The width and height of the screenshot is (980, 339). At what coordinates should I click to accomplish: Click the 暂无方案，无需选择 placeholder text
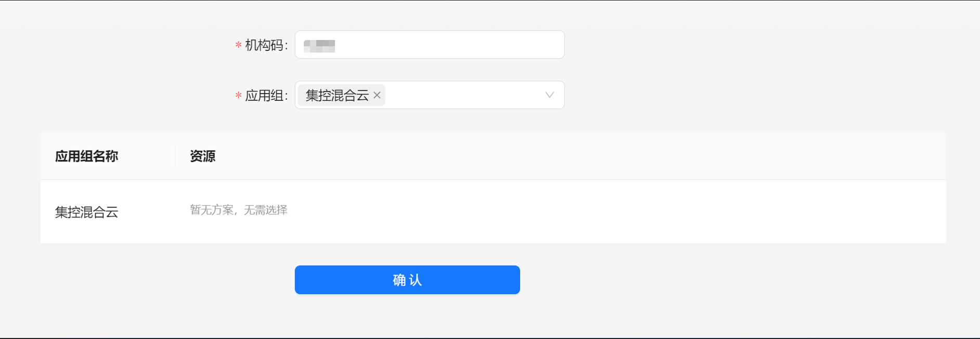[239, 210]
